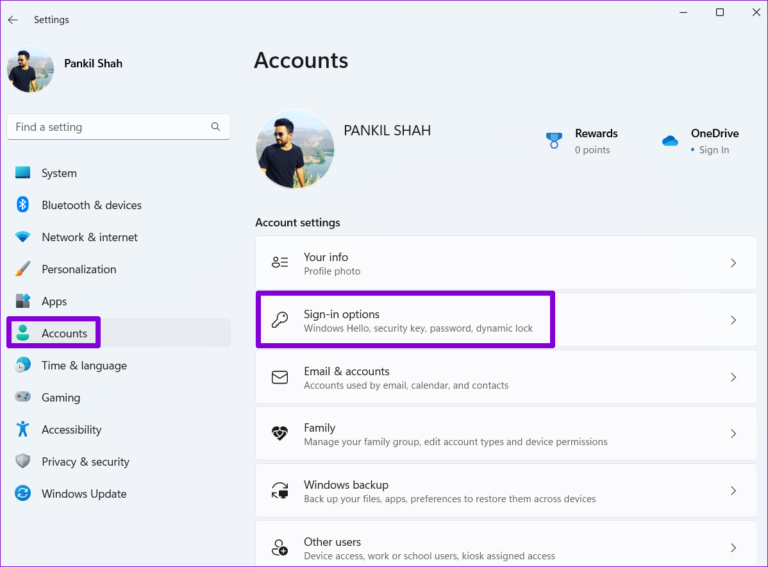This screenshot has height=567, width=768.
Task: Click chevron on Windows backup row
Action: [733, 491]
